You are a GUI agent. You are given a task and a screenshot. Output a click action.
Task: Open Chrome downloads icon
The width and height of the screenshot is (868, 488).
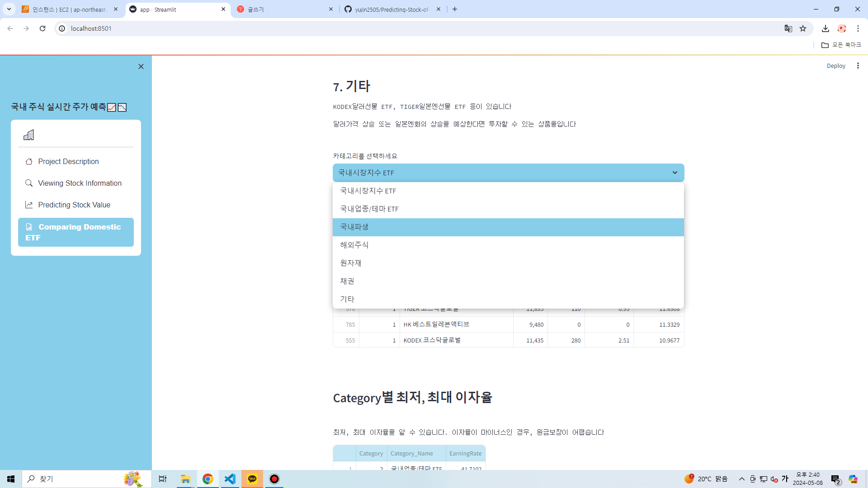click(825, 28)
